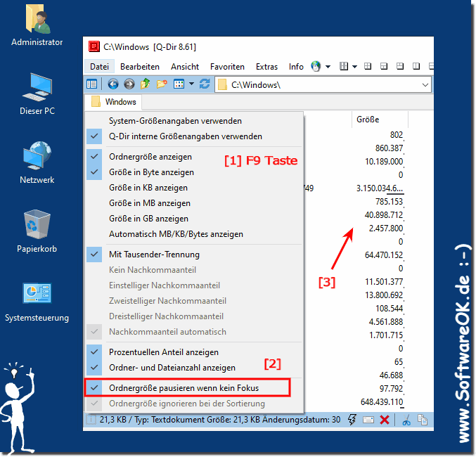The width and height of the screenshot is (476, 457).
Task: Select Größe in GB anzeigen
Action: (x=194, y=219)
